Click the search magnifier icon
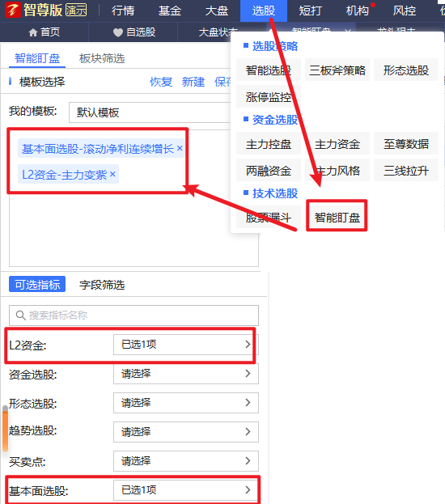Screen dimensions: 445x504 [21, 316]
